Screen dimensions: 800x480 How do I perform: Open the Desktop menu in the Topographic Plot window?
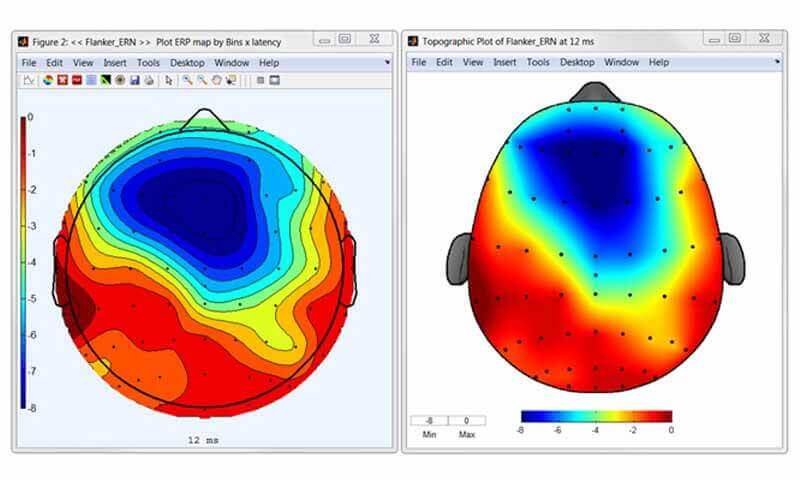coord(577,62)
